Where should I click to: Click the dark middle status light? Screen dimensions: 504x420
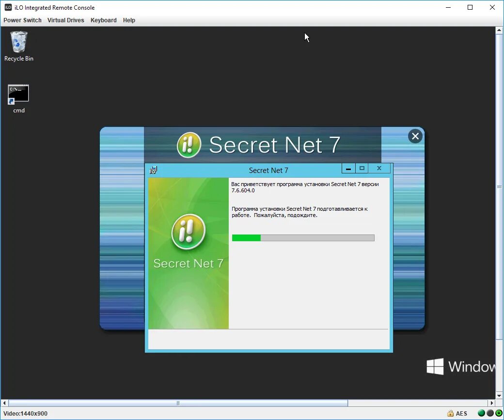490,413
